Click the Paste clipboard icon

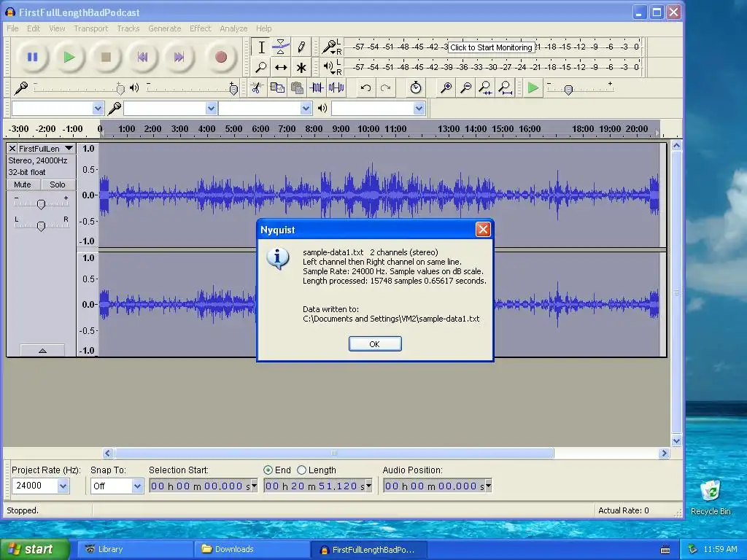pos(298,87)
